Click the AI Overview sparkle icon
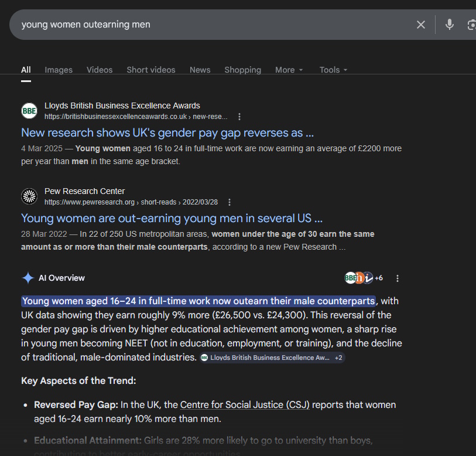 pos(28,278)
